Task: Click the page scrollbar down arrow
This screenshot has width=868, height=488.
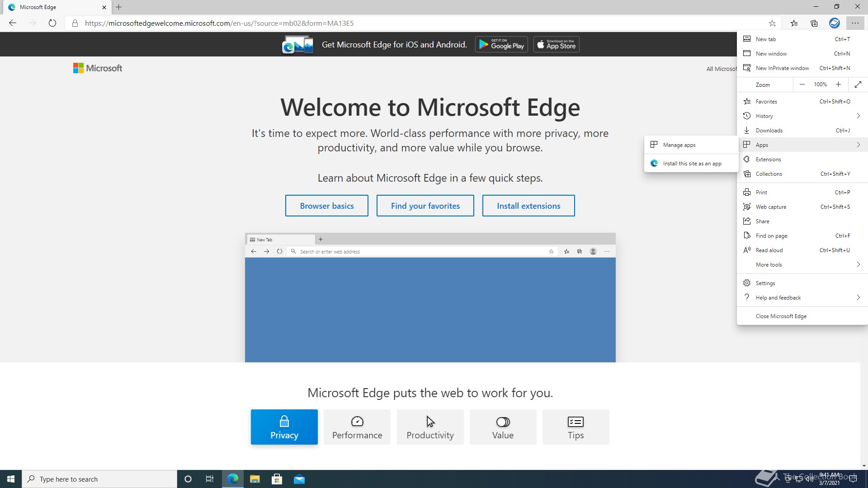Action: (864, 466)
